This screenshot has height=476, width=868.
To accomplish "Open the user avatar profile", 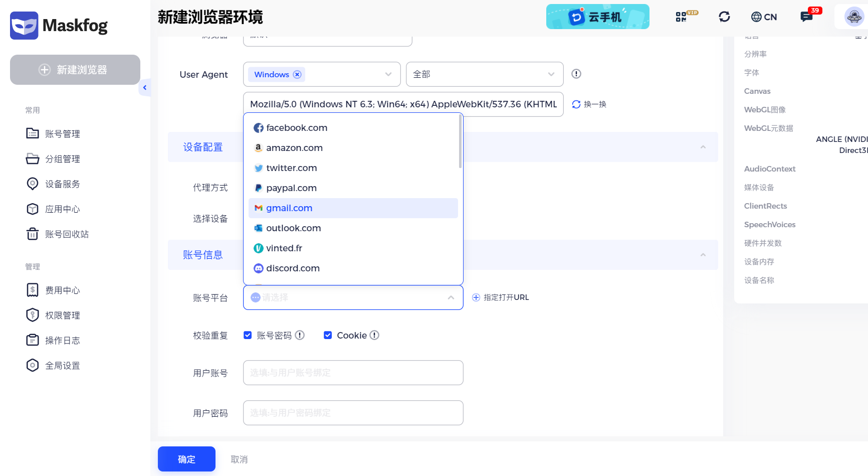I will pyautogui.click(x=854, y=17).
